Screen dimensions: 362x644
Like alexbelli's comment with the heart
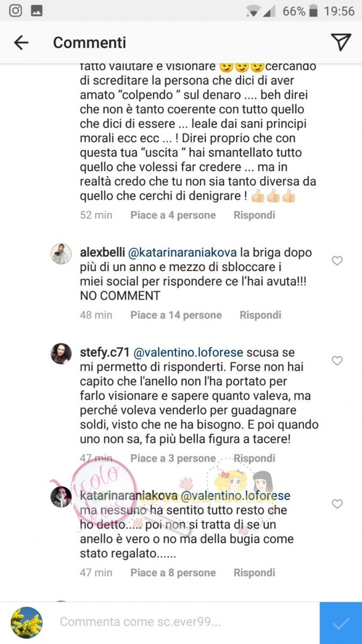pyautogui.click(x=337, y=261)
